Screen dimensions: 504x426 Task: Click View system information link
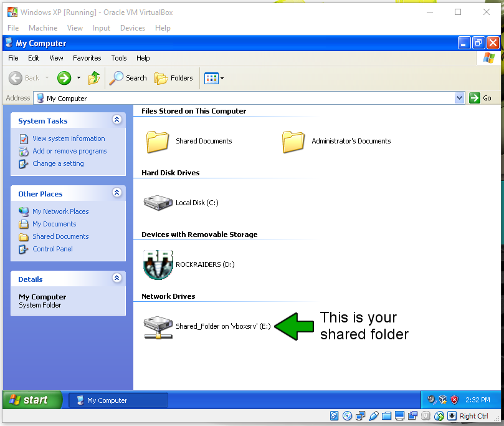point(69,138)
